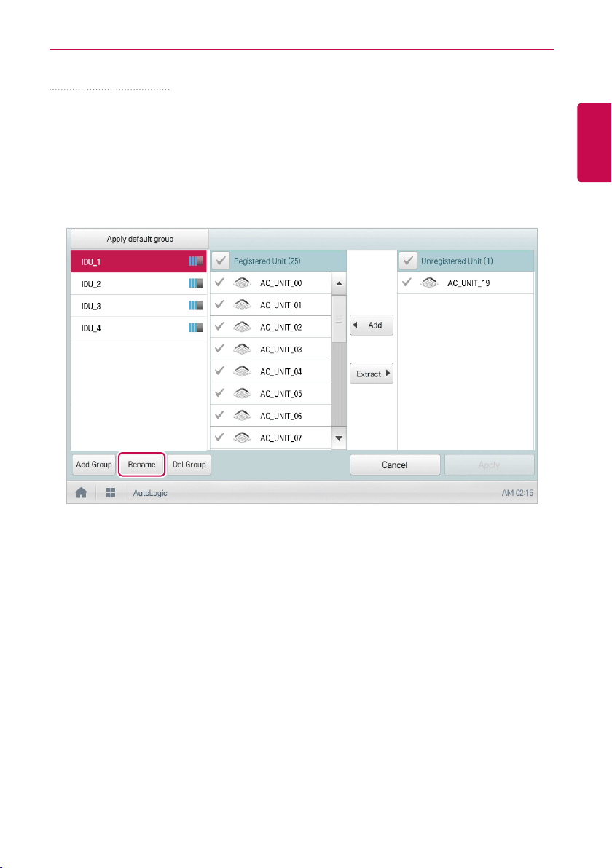Click the Apply default group button
Viewport: 612px width, 868px height.
(140, 239)
